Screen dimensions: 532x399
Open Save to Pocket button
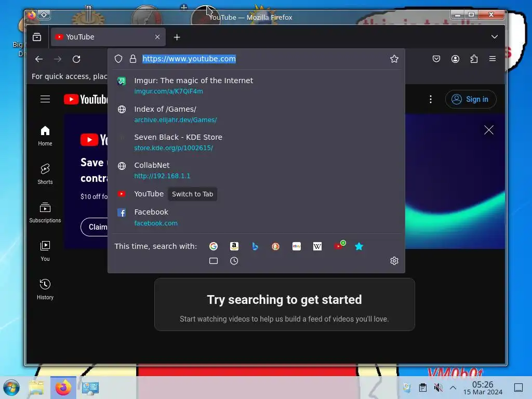[436, 59]
